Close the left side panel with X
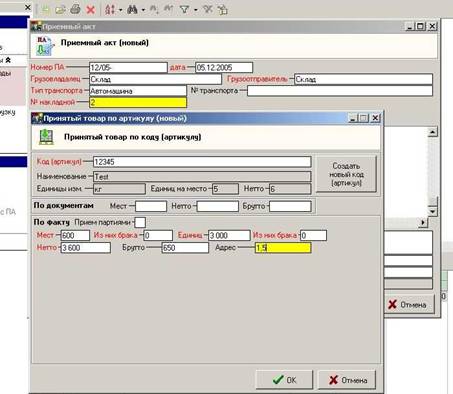453x394 pixels. pyautogui.click(x=28, y=7)
